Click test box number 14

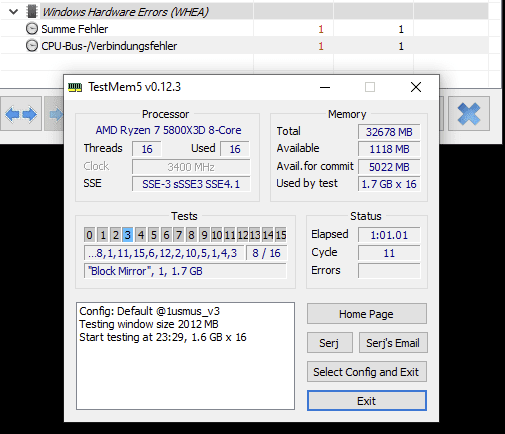(x=268, y=235)
